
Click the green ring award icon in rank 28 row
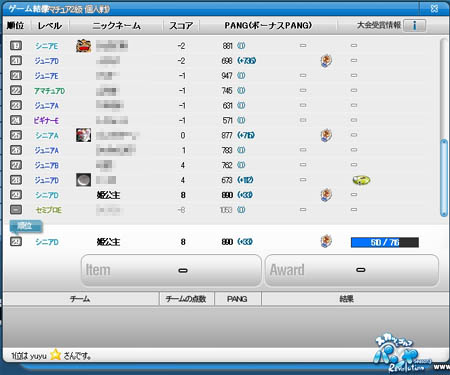(361, 180)
